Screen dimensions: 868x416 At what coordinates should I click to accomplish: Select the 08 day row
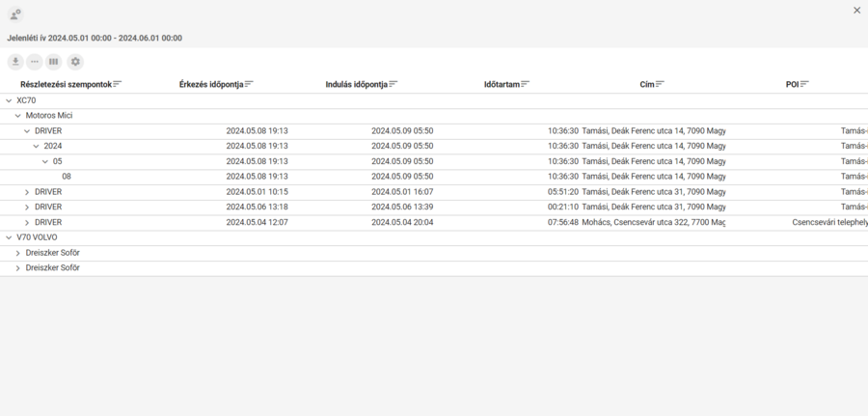coord(67,177)
